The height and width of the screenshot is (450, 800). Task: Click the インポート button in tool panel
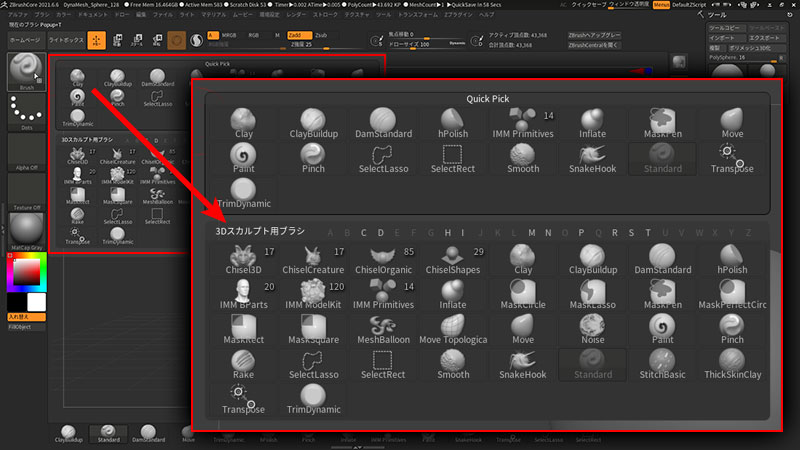click(727, 38)
